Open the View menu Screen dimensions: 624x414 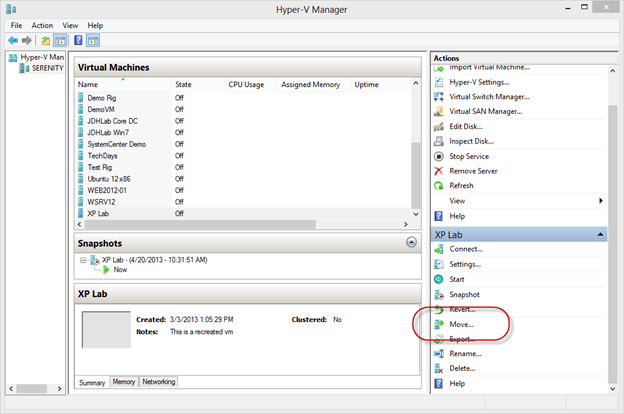(x=70, y=25)
